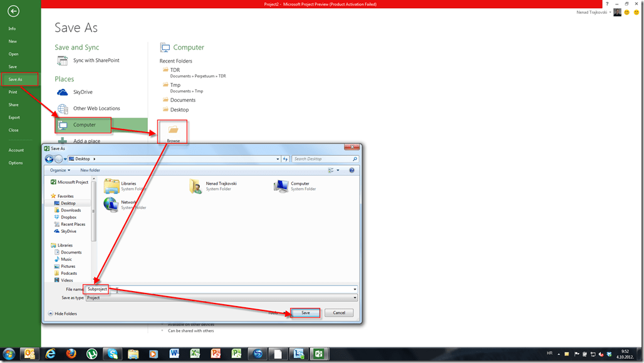
Task: Launch Firefox from the taskbar
Action: pos(70,354)
